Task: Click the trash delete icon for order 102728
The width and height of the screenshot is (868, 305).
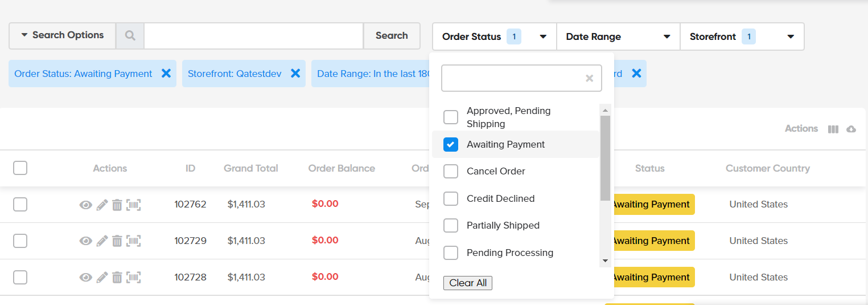Action: click(117, 278)
